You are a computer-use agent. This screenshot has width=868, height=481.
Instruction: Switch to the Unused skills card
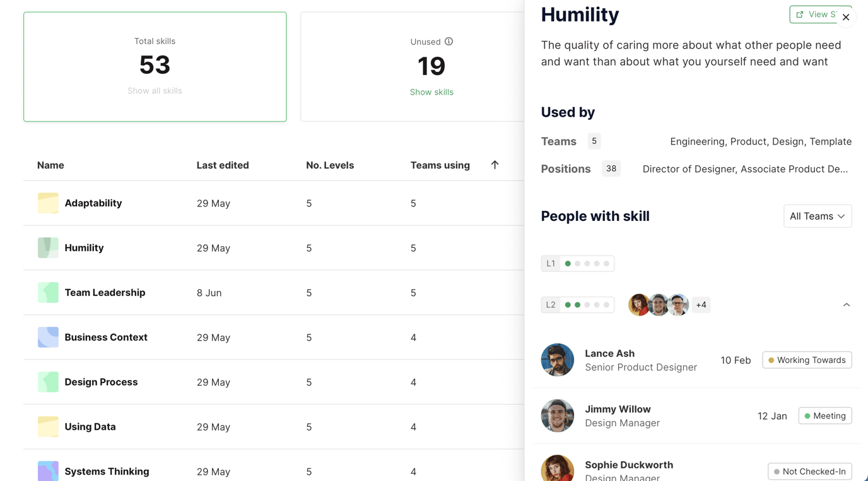click(431, 66)
